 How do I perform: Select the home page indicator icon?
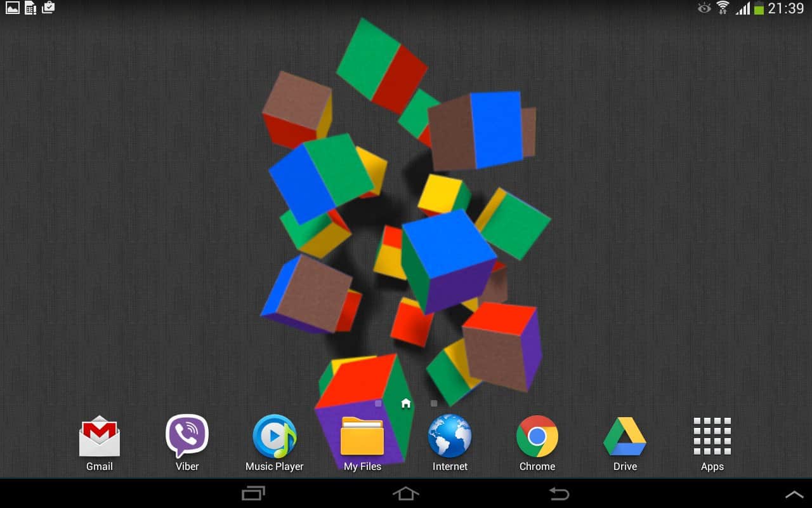click(x=406, y=403)
